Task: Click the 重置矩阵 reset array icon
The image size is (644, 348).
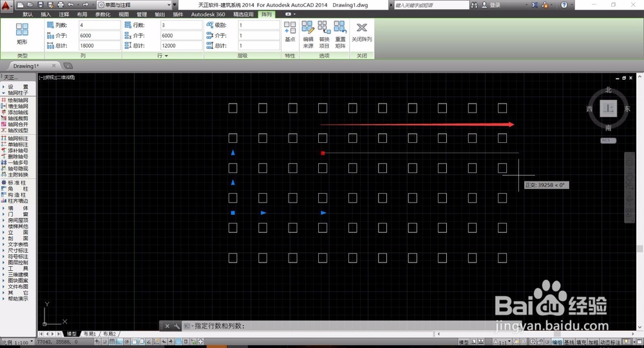Action: click(340, 35)
